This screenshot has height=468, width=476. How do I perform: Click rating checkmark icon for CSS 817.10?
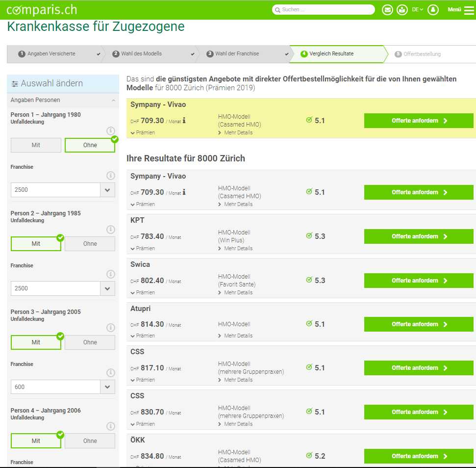click(309, 367)
